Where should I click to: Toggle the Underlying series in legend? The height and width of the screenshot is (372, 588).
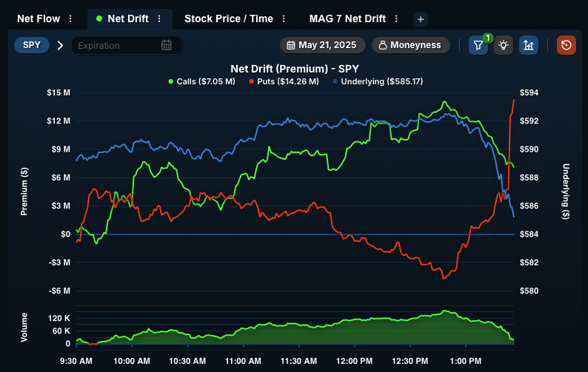click(x=378, y=81)
